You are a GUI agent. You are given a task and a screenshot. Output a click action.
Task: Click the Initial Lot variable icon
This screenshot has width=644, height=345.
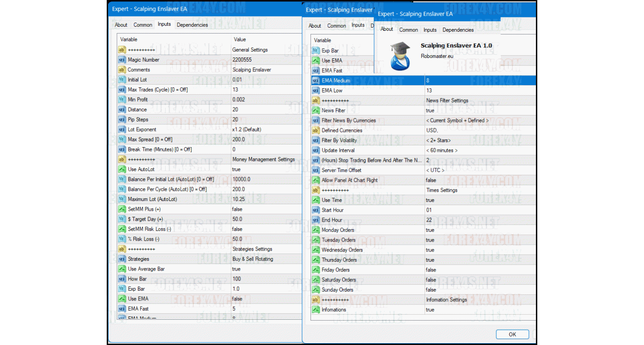[122, 80]
